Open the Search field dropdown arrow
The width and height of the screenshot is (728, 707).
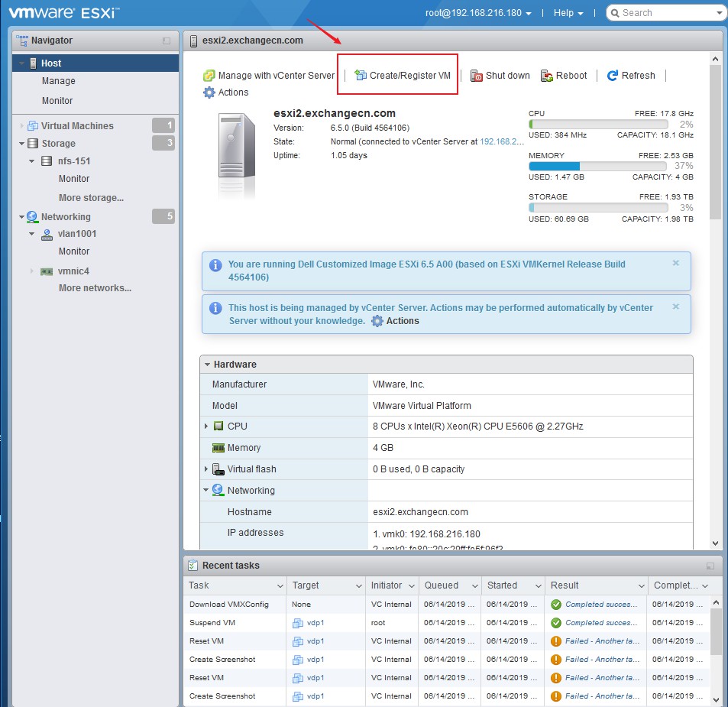[719, 13]
